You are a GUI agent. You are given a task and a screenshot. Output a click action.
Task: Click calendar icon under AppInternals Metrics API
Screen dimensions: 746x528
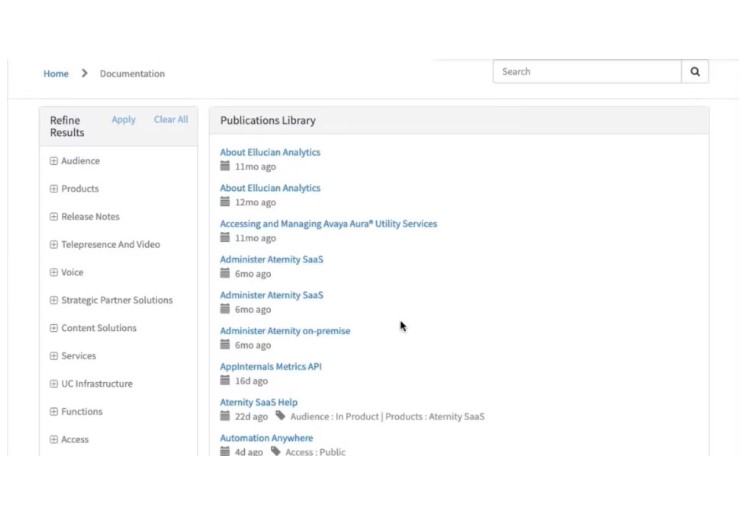tap(225, 380)
